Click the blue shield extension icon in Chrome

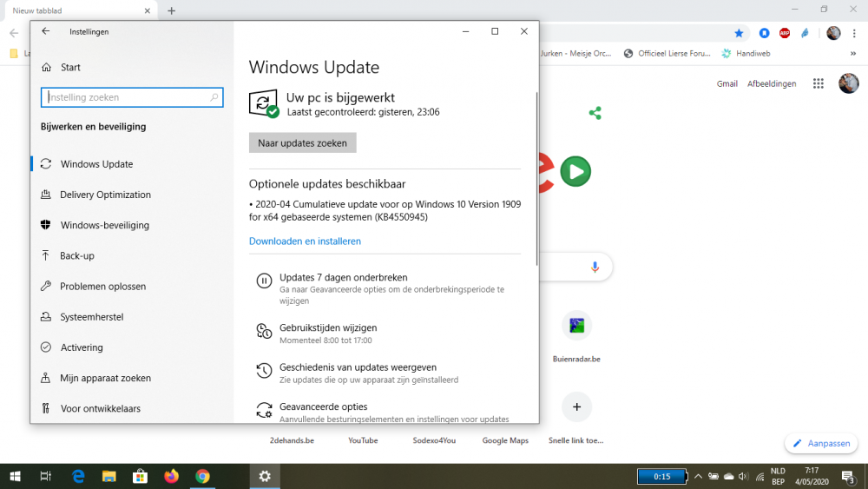764,33
